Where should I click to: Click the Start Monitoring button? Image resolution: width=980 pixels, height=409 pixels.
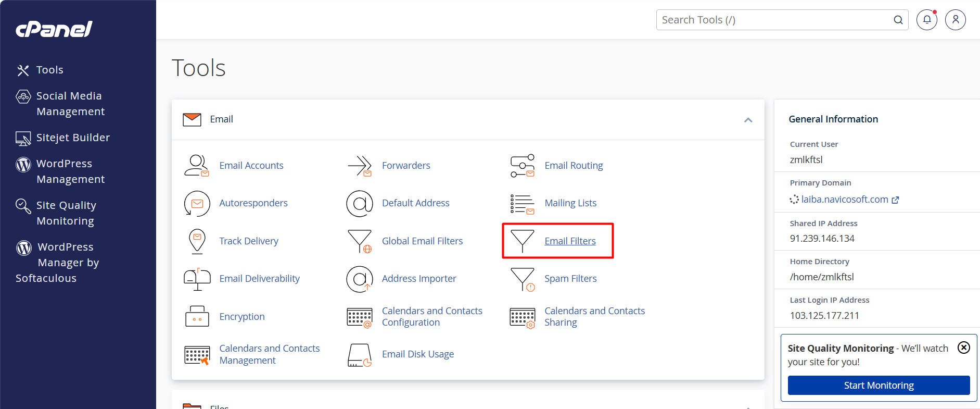click(x=879, y=386)
